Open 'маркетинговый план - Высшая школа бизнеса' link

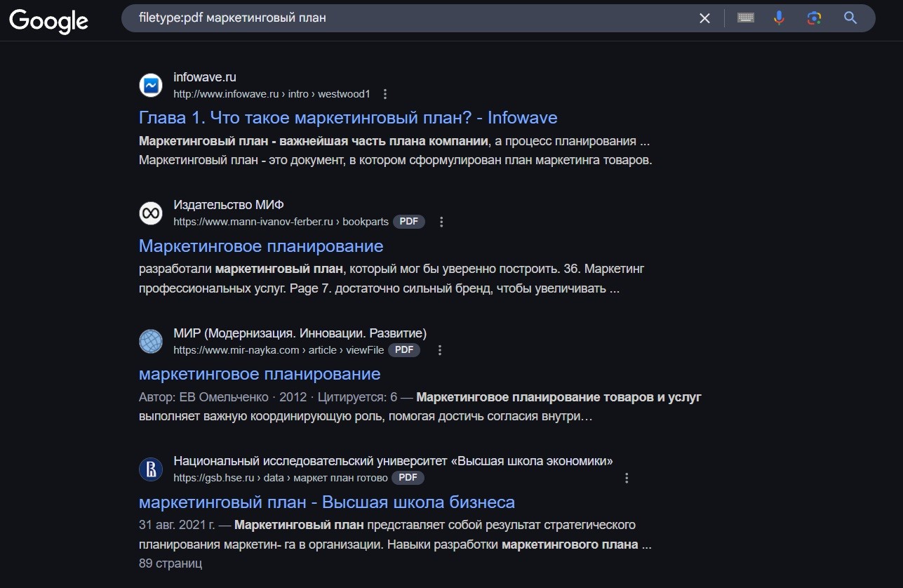(x=326, y=502)
